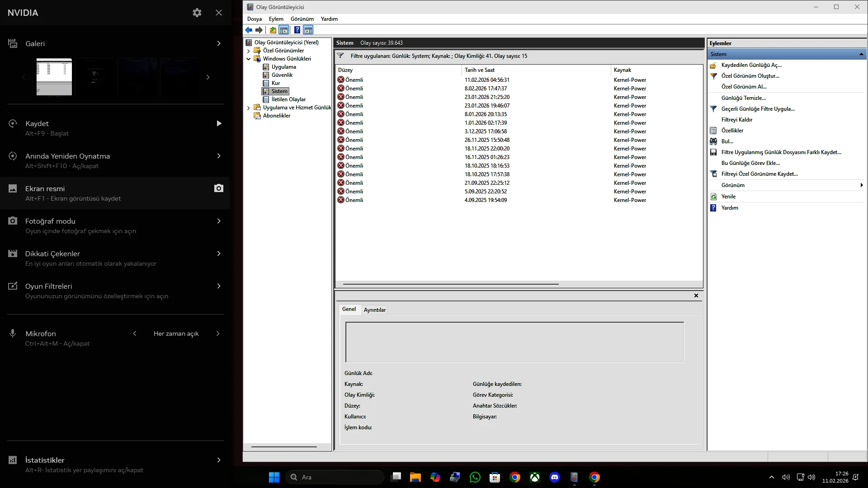
Task: Open the Eylem menu
Action: (276, 19)
